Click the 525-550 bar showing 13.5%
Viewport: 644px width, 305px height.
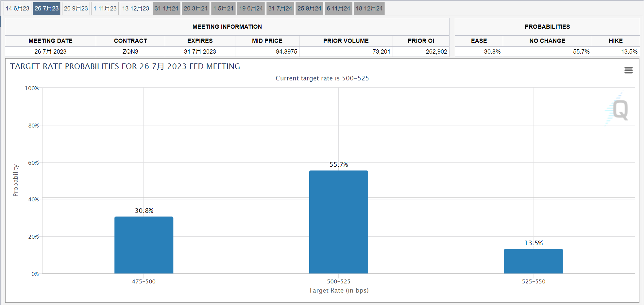(533, 261)
